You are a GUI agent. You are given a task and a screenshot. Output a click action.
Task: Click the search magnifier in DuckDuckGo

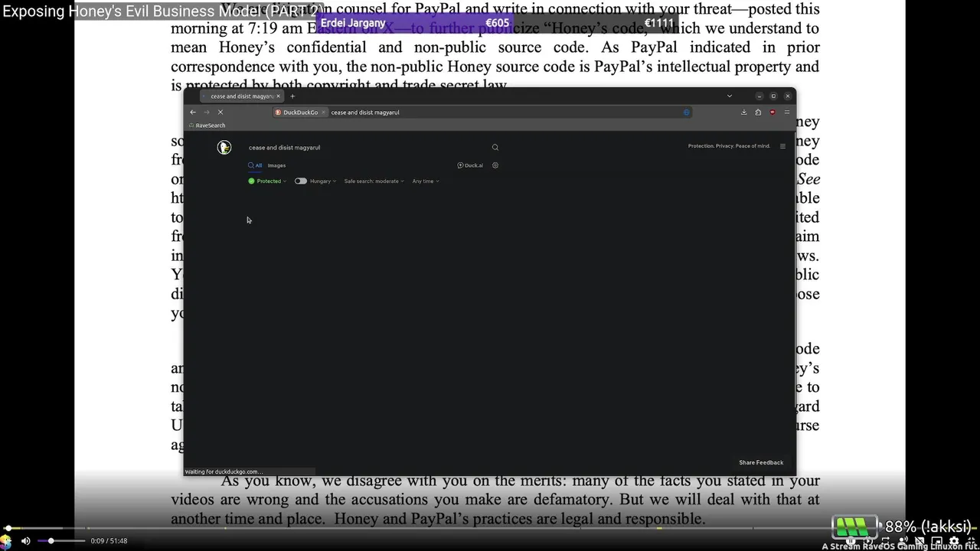(495, 148)
